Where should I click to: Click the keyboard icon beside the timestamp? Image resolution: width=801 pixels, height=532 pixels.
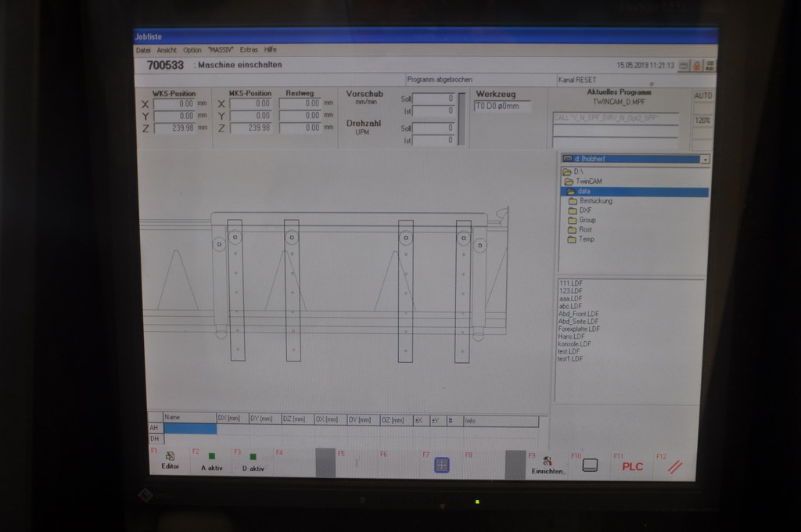(x=683, y=66)
